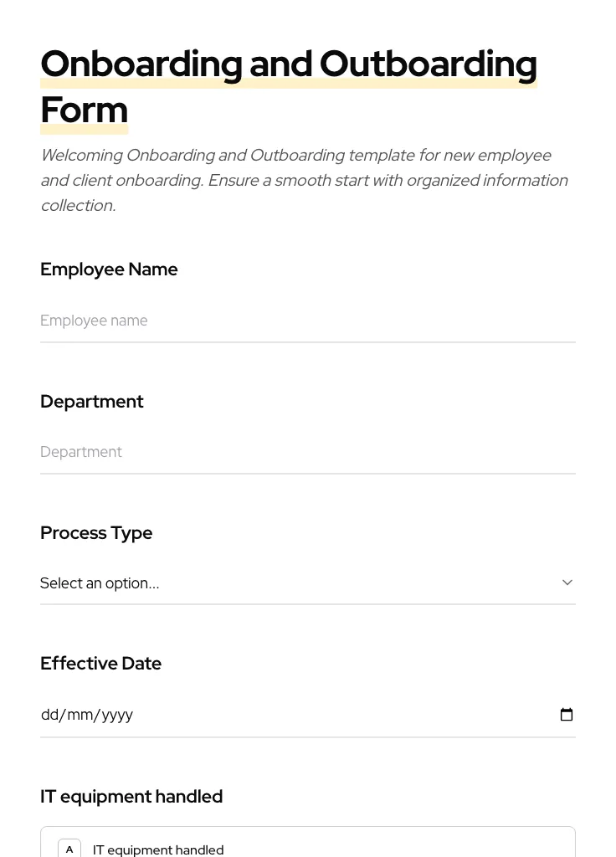Screen dimensions: 616x857
Task: Select the 'A' key badge on equipment choice
Action: click(x=69, y=849)
